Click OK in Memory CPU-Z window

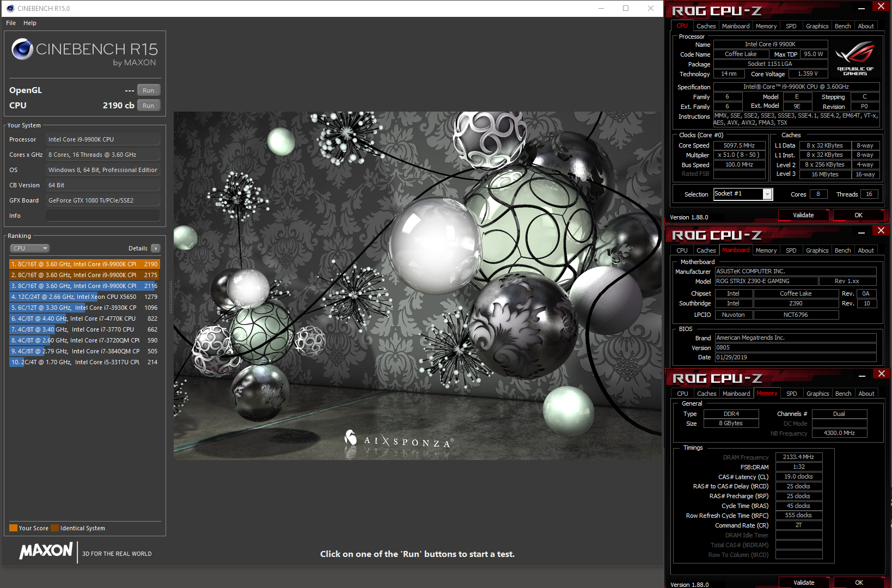pos(859,583)
